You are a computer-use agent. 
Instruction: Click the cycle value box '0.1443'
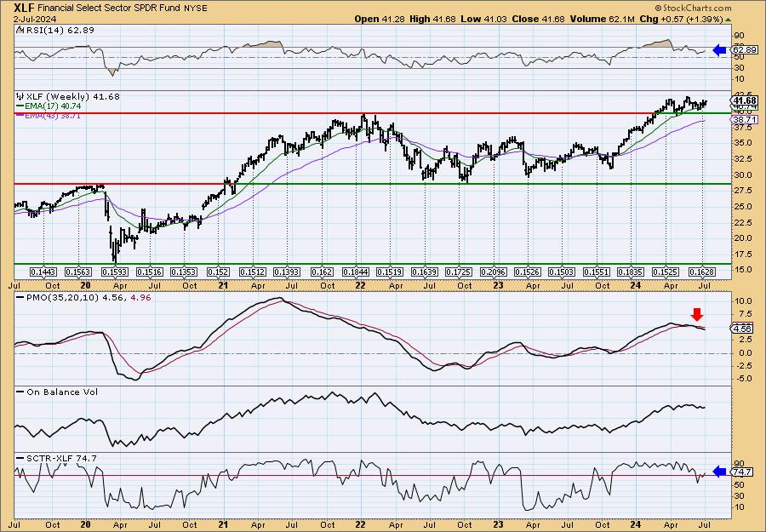click(x=43, y=272)
